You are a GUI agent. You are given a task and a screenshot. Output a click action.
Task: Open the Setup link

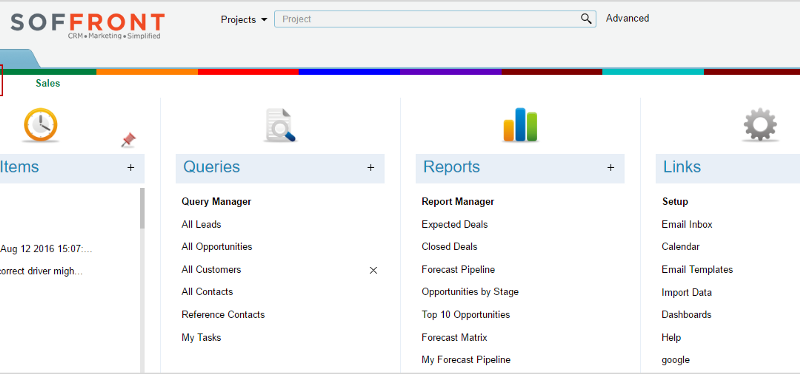pos(675,202)
